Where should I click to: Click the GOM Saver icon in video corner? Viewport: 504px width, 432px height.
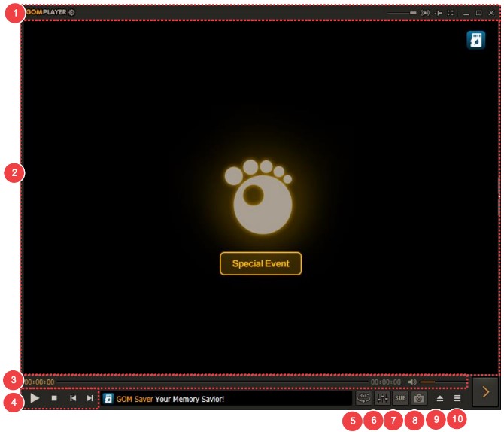[x=475, y=41]
